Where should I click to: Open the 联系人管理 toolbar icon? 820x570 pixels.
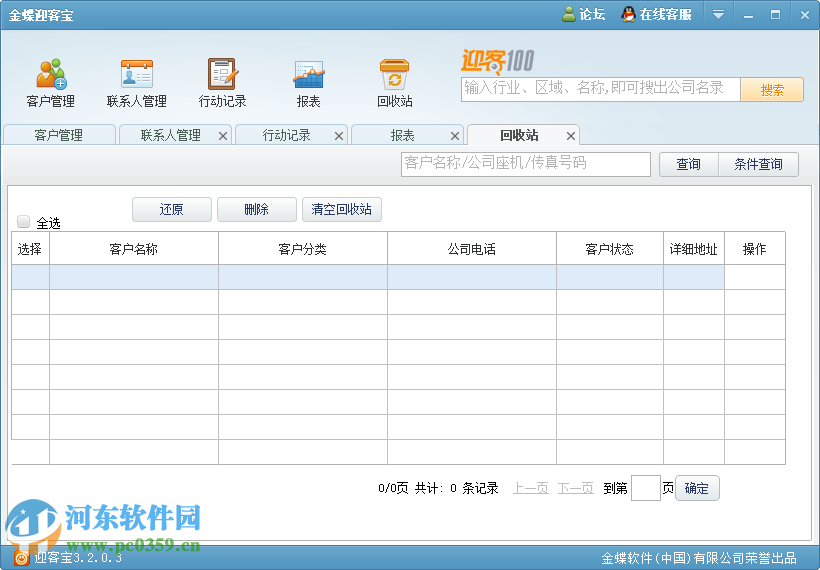click(x=136, y=83)
